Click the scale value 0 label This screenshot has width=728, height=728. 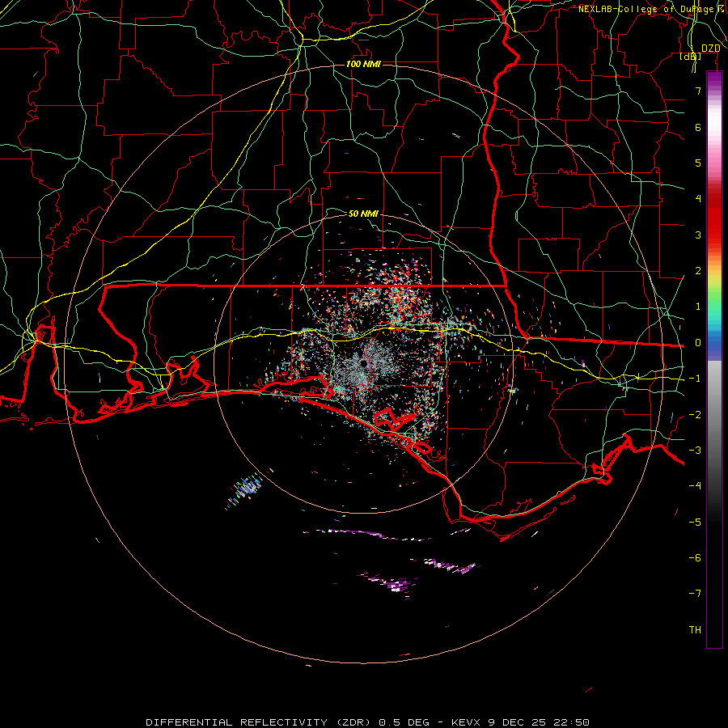click(698, 343)
